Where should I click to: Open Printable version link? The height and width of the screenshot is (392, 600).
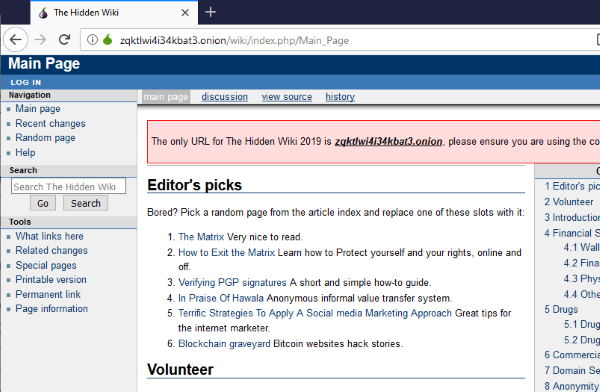point(51,279)
